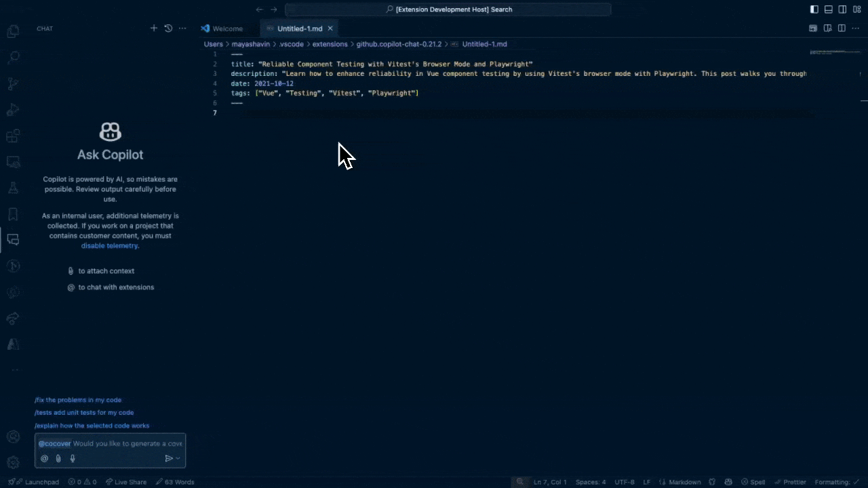Viewport: 868px width, 488px height.
Task: Open the Extensions view
Action: click(13, 136)
